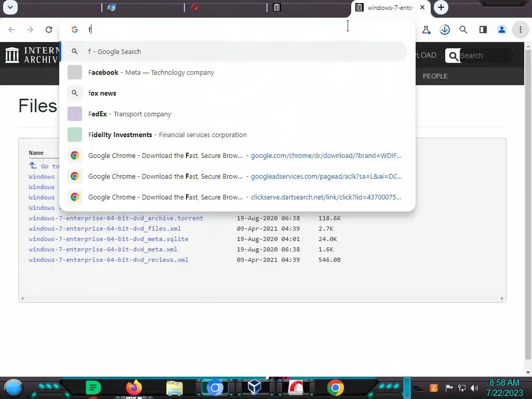Reload the current page
Image resolution: width=532 pixels, height=399 pixels.
(x=49, y=30)
